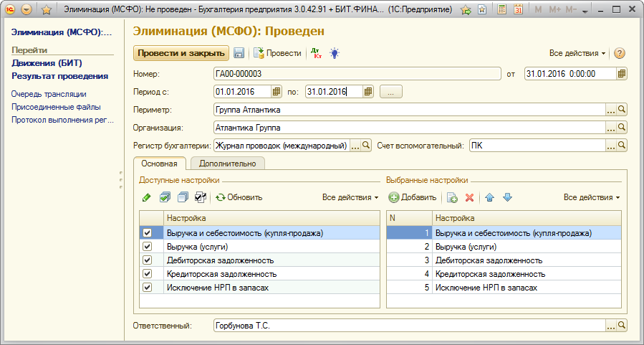This screenshot has height=345, width=644.
Task: Open Все действия in Доступные настройки
Action: 350,197
